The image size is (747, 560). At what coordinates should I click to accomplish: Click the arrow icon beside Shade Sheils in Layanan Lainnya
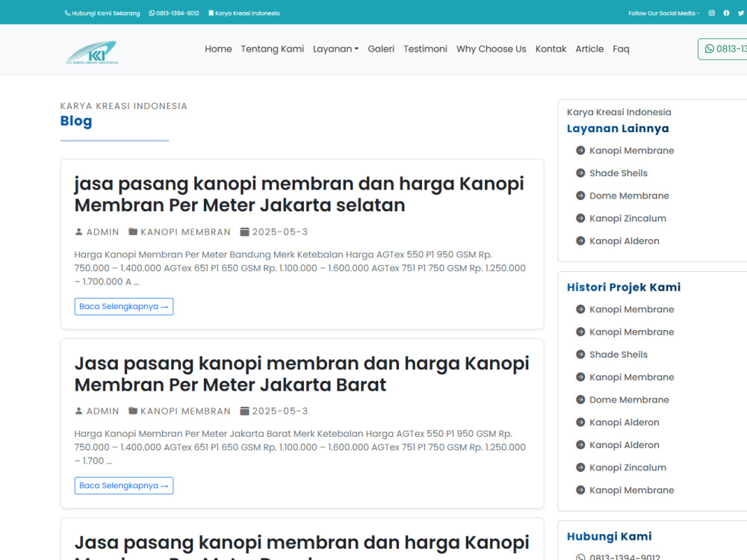click(580, 173)
